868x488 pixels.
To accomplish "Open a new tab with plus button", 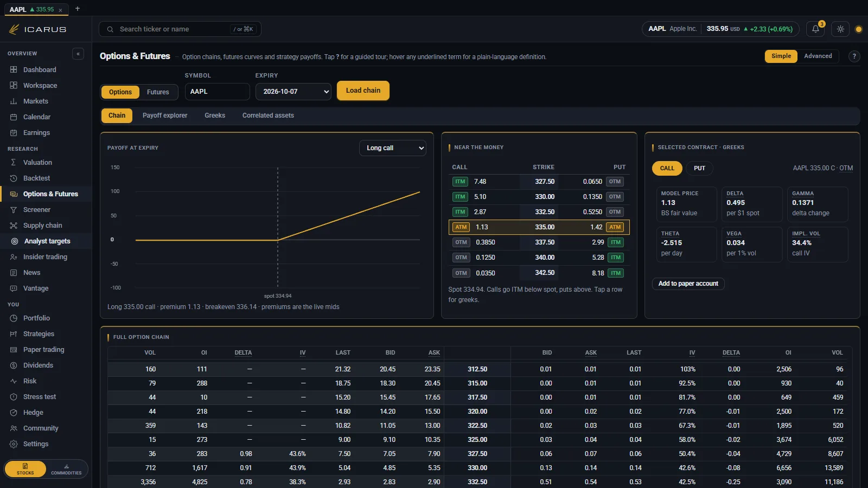I will 78,9.
